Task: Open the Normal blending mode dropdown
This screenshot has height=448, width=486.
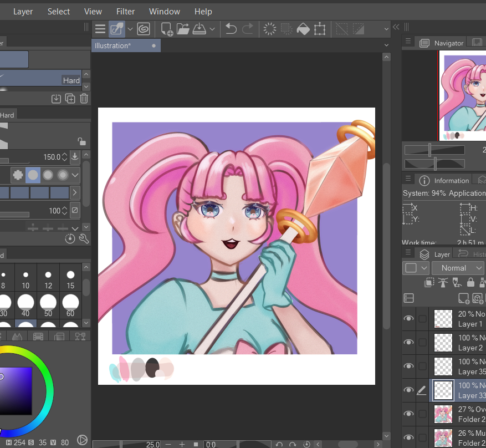Action: [458, 268]
